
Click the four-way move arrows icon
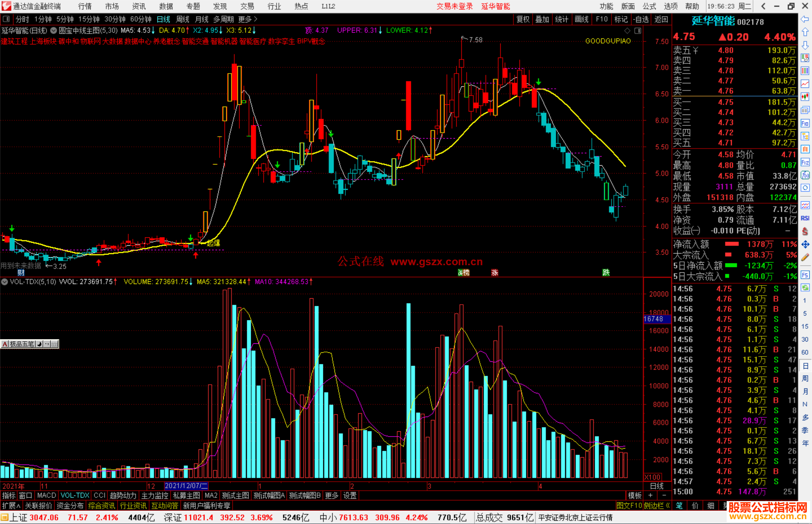click(805, 244)
